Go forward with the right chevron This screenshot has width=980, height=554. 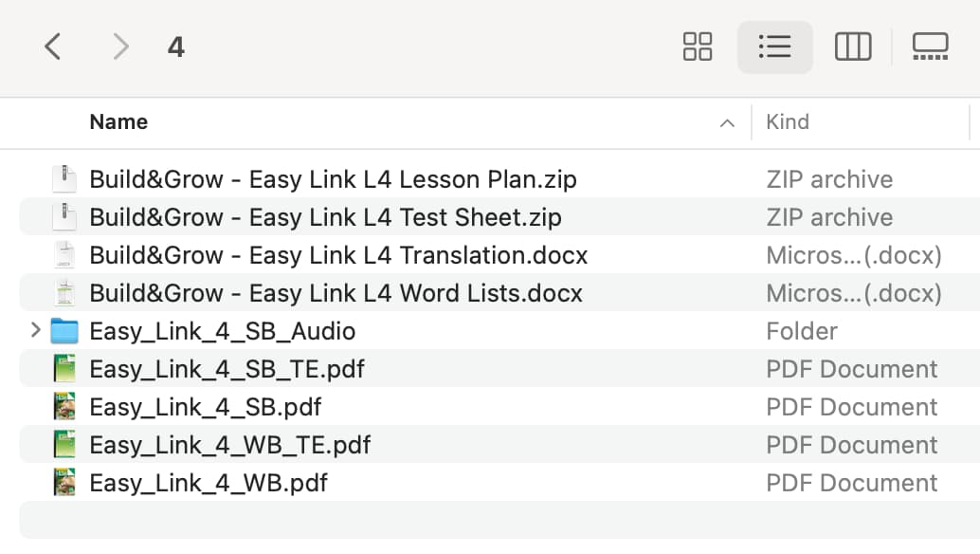120,46
